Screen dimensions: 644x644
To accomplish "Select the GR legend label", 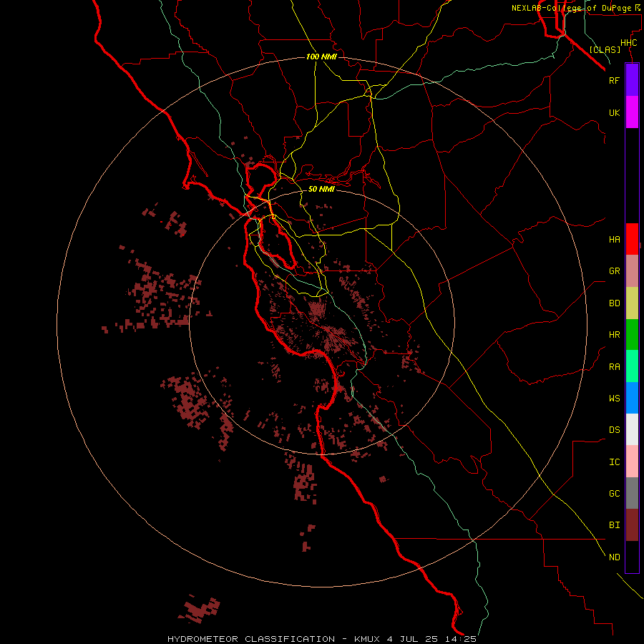I will point(614,271).
